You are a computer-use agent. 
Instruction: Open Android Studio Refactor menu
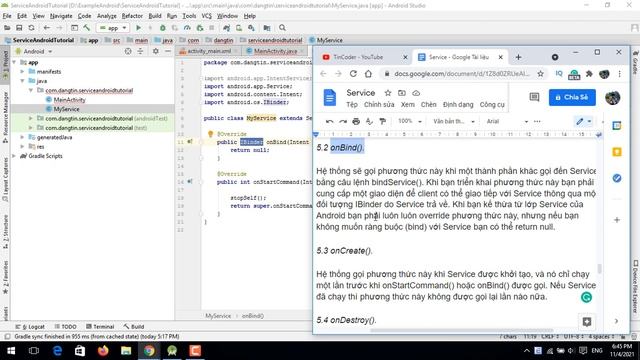click(132, 16)
